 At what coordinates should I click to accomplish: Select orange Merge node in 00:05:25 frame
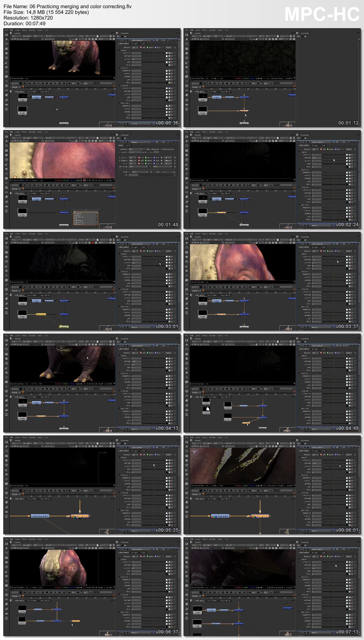point(80,515)
